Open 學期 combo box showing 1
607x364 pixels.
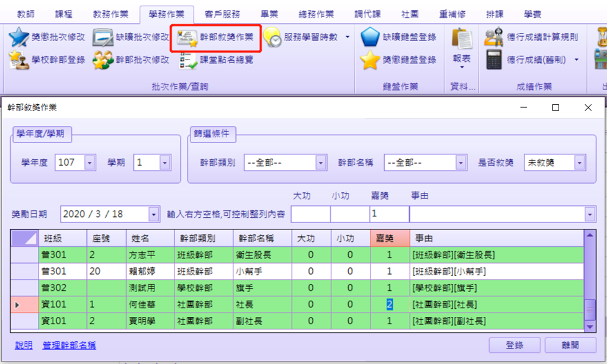[152, 162]
